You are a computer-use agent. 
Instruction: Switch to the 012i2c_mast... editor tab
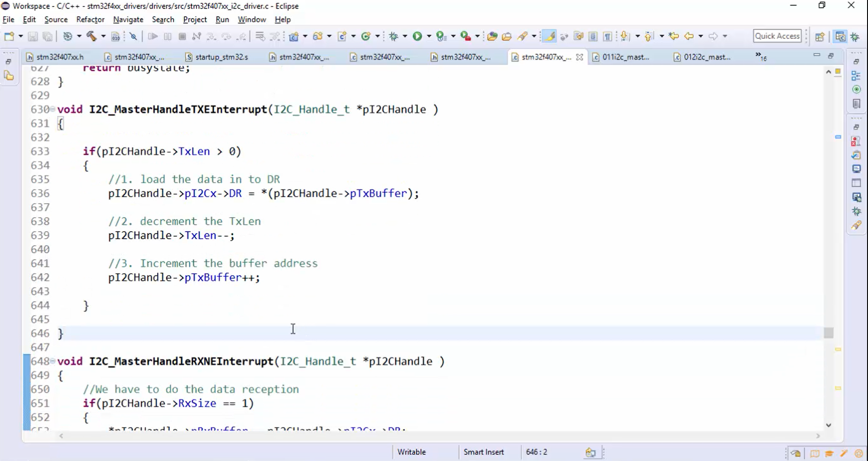[x=702, y=57]
